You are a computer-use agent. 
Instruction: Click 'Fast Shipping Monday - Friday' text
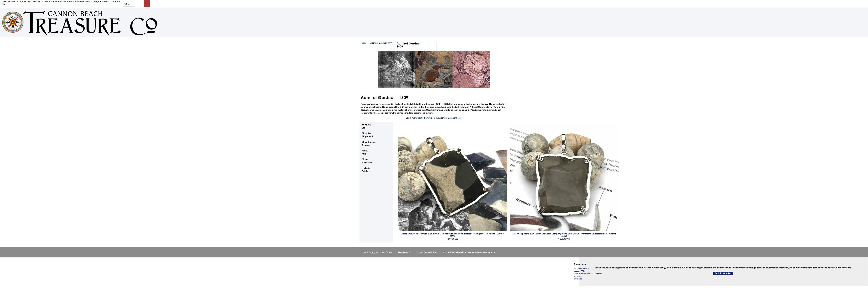point(377,252)
